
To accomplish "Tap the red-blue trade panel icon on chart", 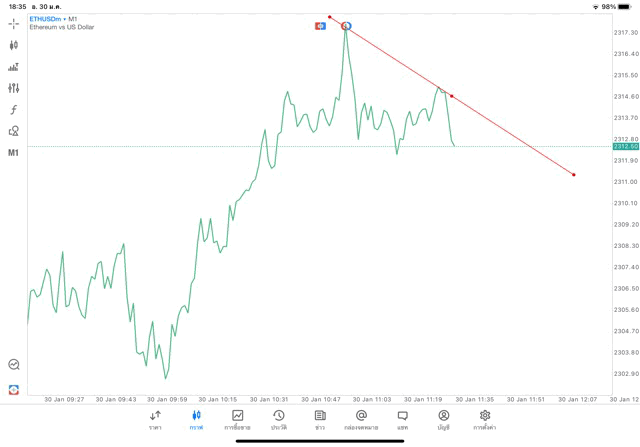I will (320, 25).
